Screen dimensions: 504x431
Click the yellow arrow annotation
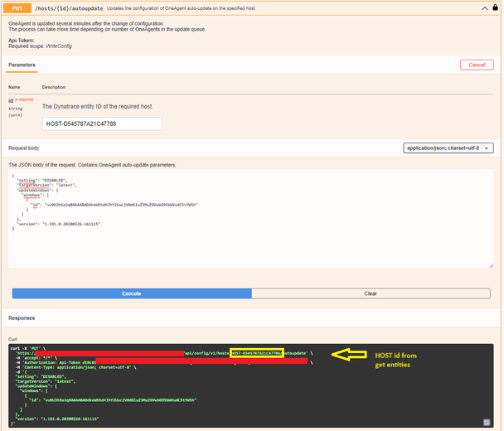[x=353, y=355]
